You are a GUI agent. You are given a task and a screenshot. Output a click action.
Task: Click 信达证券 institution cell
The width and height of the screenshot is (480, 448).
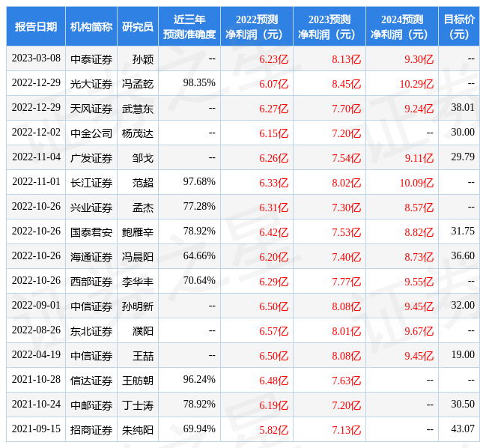click(91, 381)
